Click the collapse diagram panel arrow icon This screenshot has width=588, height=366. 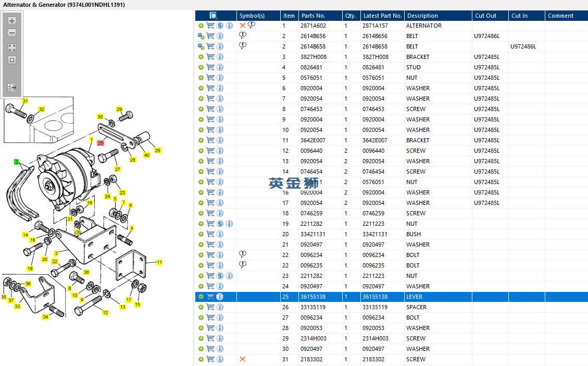12,88
